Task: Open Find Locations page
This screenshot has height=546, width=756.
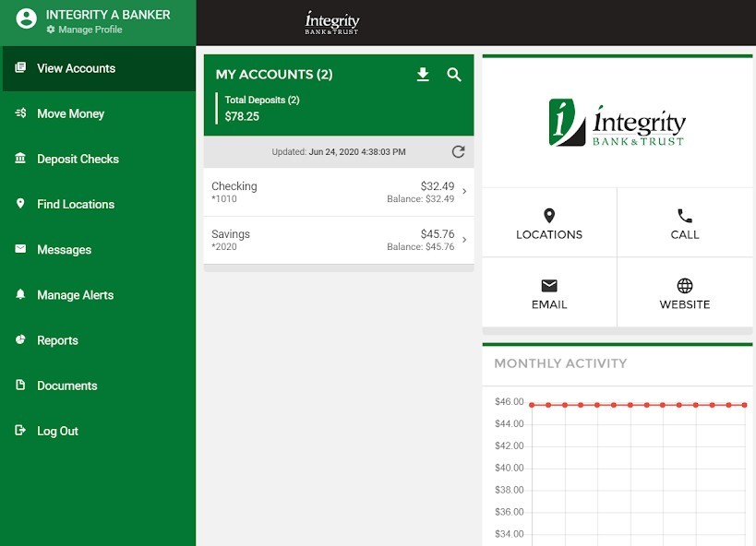Action: pos(99,205)
